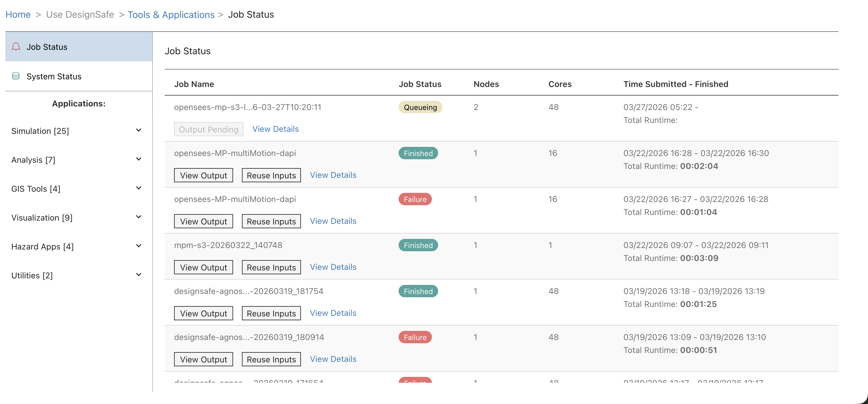Click the database icon beside System Status

[x=16, y=76]
